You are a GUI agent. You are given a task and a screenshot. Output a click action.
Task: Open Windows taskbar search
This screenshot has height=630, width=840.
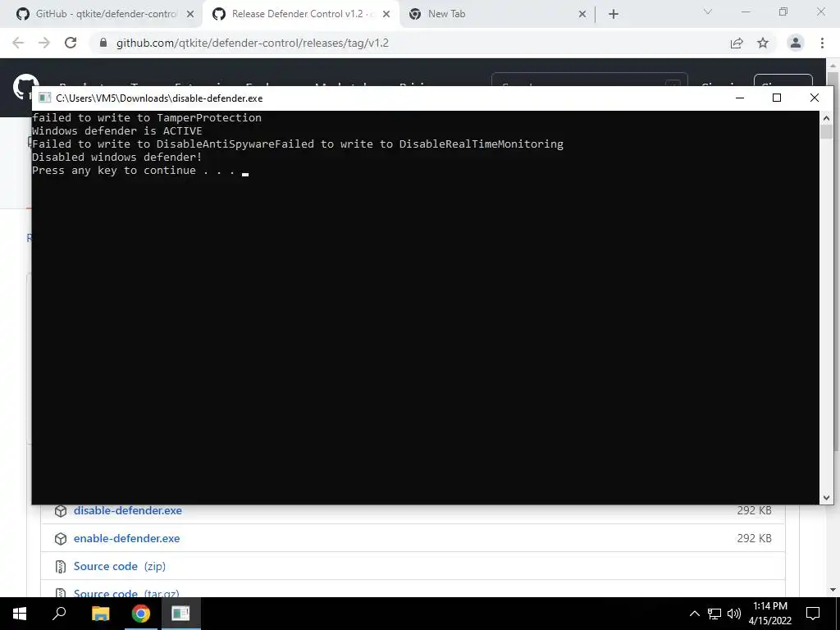click(x=59, y=614)
